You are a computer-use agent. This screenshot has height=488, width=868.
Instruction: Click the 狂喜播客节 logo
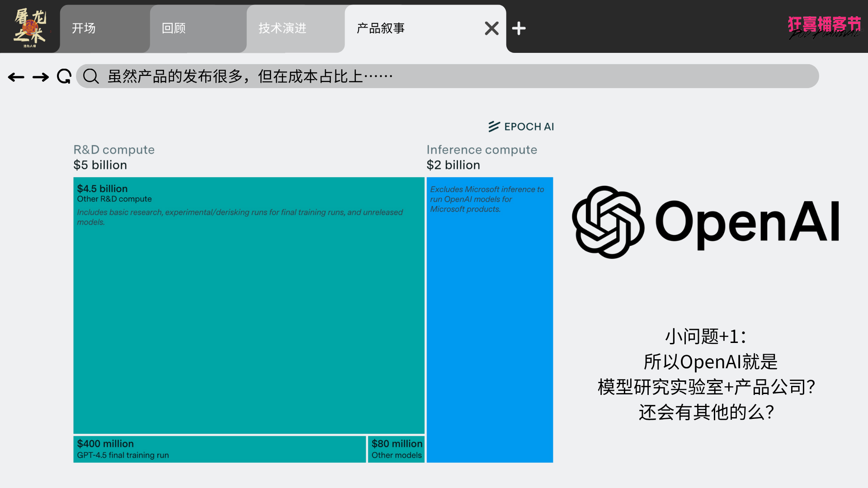824,27
